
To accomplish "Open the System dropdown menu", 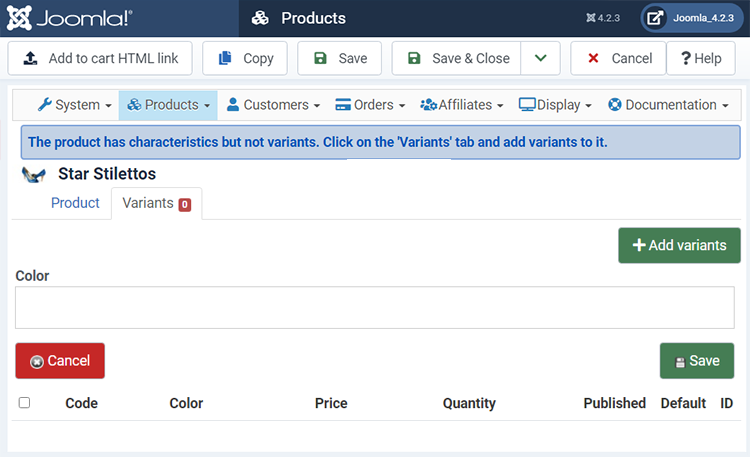I will coord(75,105).
